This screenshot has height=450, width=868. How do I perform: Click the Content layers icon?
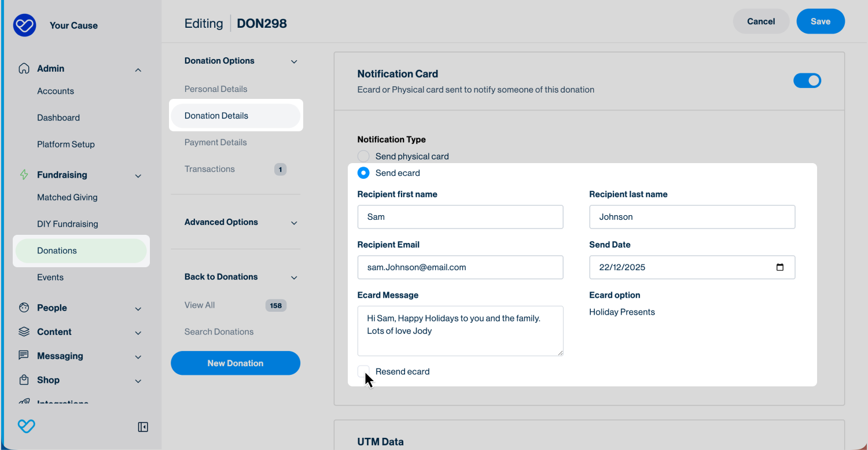click(24, 332)
